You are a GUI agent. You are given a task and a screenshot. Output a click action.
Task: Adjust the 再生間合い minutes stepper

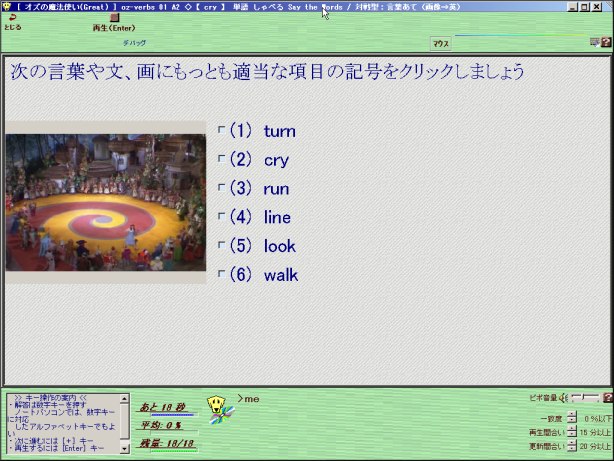572,432
